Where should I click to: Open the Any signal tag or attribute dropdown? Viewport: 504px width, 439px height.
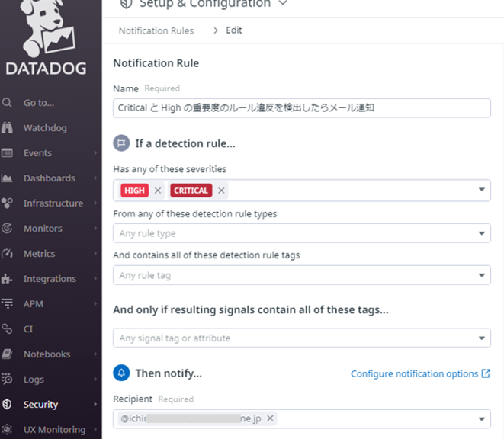tap(481, 338)
